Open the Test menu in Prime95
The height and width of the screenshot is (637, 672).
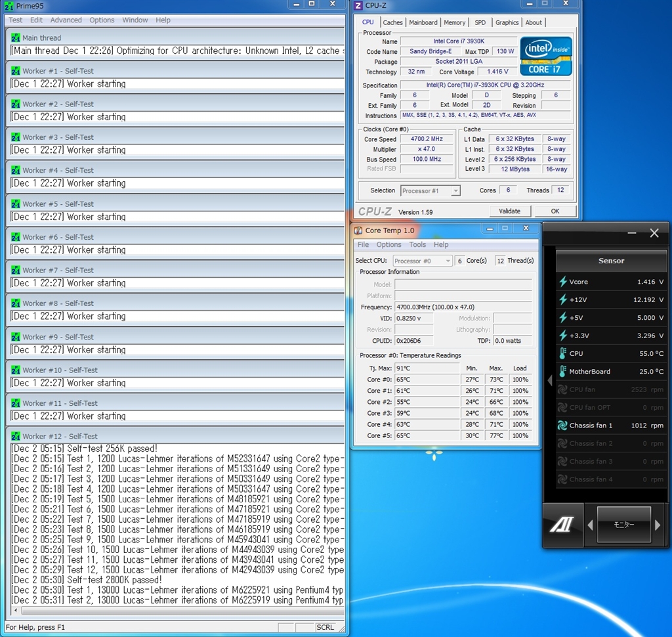tap(16, 20)
